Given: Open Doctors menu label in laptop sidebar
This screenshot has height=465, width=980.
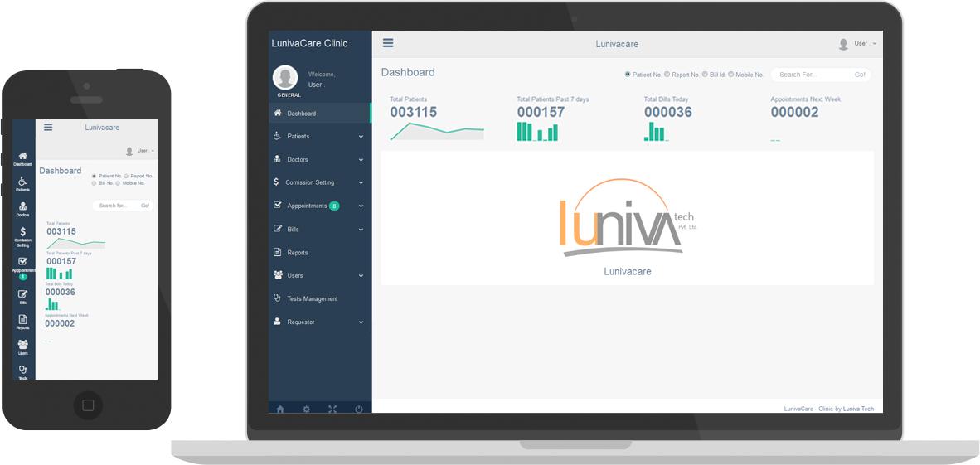Looking at the screenshot, I should 298,160.
